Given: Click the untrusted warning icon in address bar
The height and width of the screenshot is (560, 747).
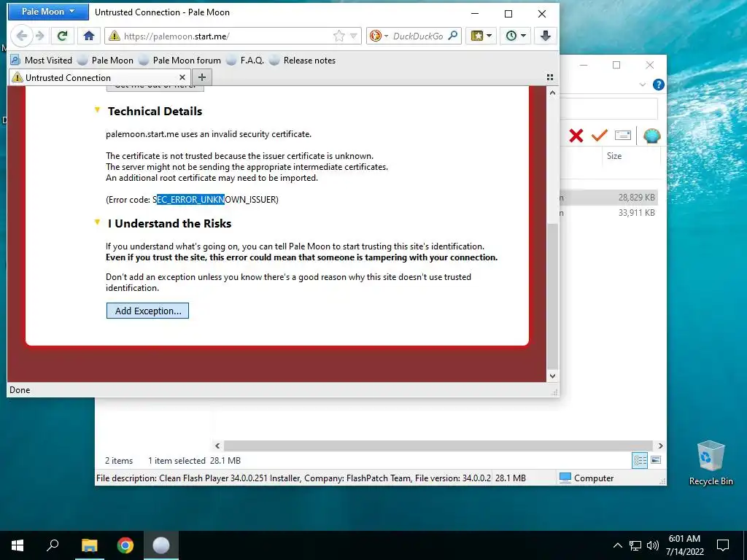Looking at the screenshot, I should tap(114, 36).
